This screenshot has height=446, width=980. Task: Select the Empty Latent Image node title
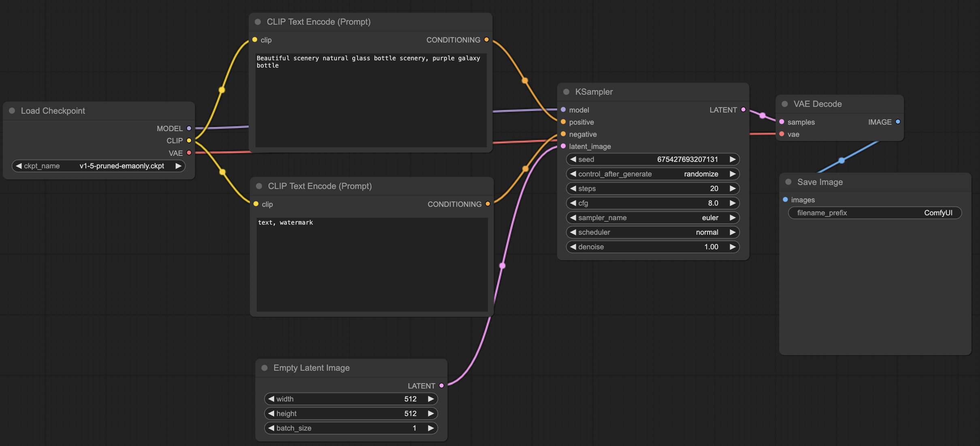click(311, 368)
